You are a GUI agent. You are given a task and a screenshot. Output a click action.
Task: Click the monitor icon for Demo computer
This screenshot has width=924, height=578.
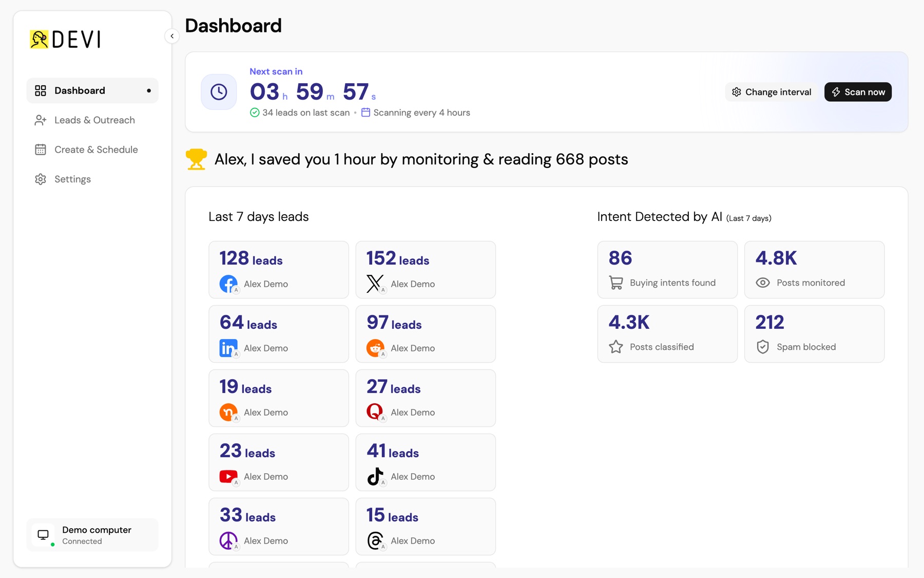pyautogui.click(x=43, y=535)
